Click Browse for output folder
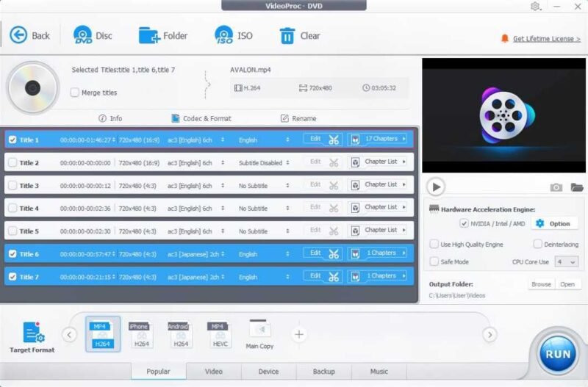Image resolution: width=588 pixels, height=387 pixels. pos(541,284)
